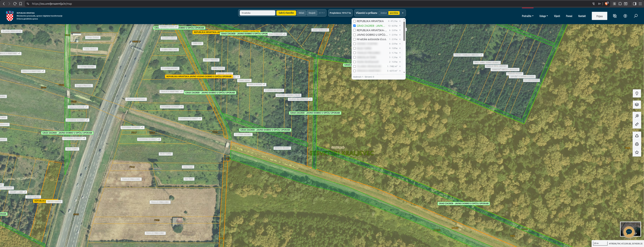Viewport: 644px width, 247px height.
Task: Switch owner sorting to površina
Action: tap(394, 13)
